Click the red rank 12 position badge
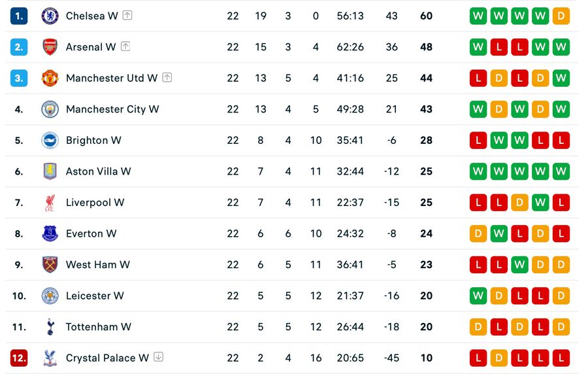Image resolution: width=588 pixels, height=374 pixels. point(19,358)
